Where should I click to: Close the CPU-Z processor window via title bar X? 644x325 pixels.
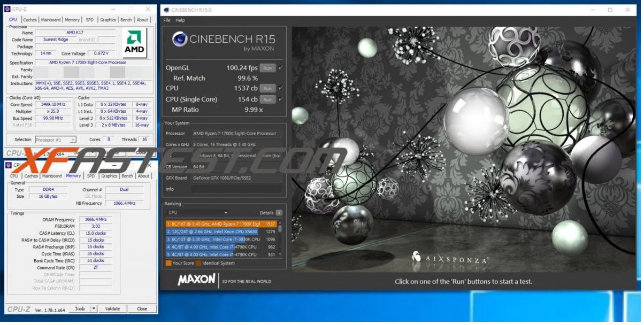click(x=148, y=9)
